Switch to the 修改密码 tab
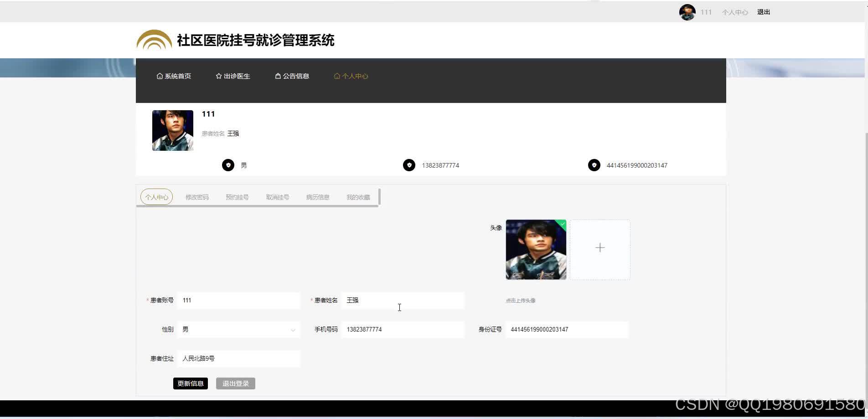 coord(197,197)
